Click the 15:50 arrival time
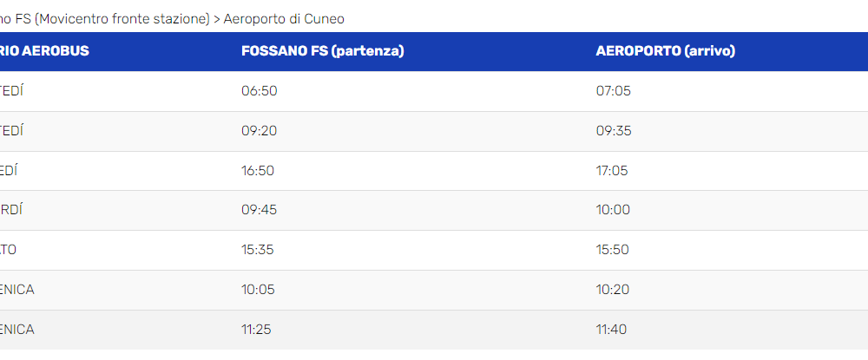The image size is (868, 360). pyautogui.click(x=612, y=250)
